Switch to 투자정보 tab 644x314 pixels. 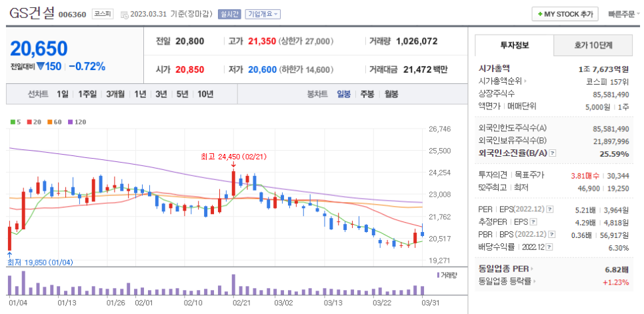coord(514,45)
